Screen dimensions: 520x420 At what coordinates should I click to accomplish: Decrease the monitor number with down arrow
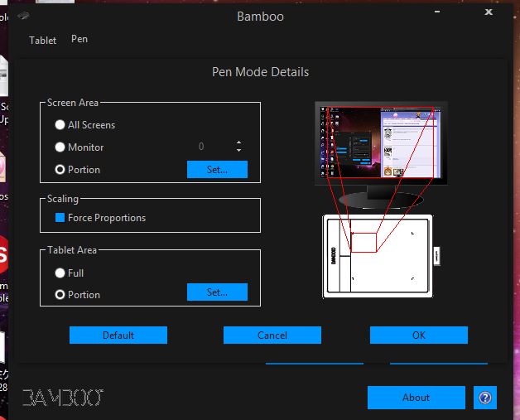coord(238,150)
